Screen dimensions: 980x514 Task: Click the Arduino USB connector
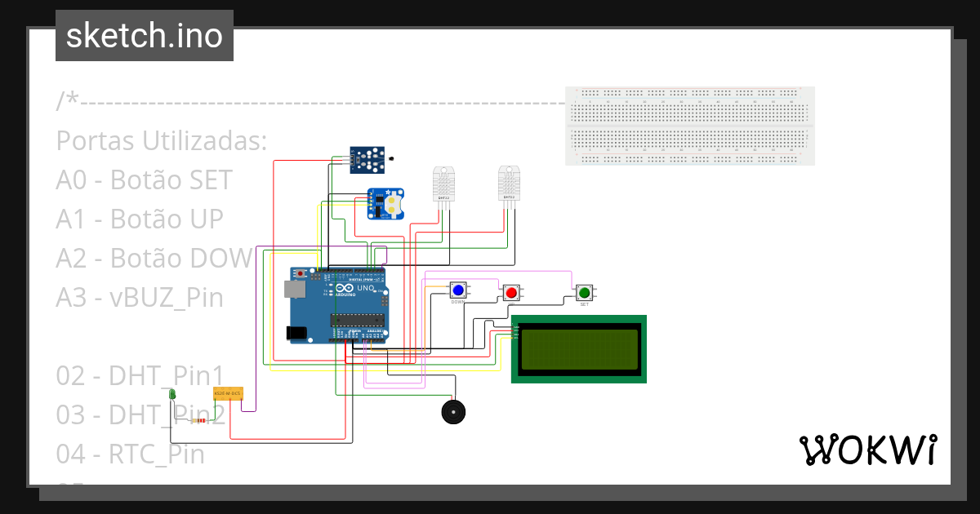(x=294, y=290)
